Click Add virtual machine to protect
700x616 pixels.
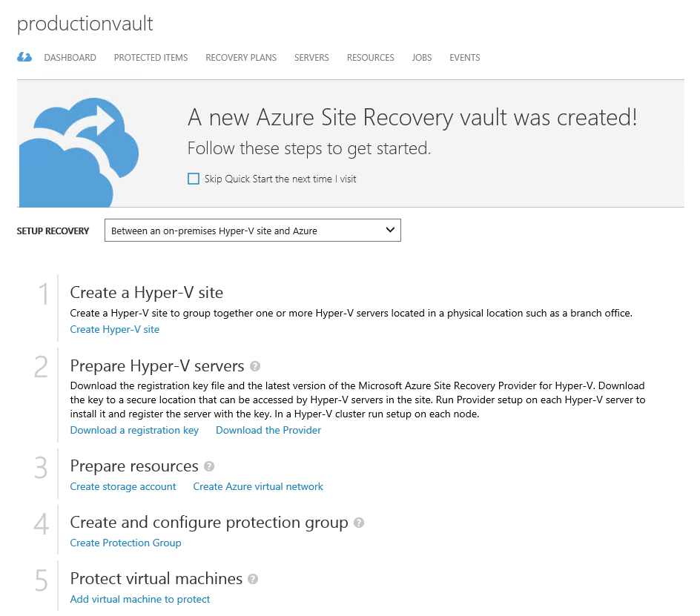[140, 599]
